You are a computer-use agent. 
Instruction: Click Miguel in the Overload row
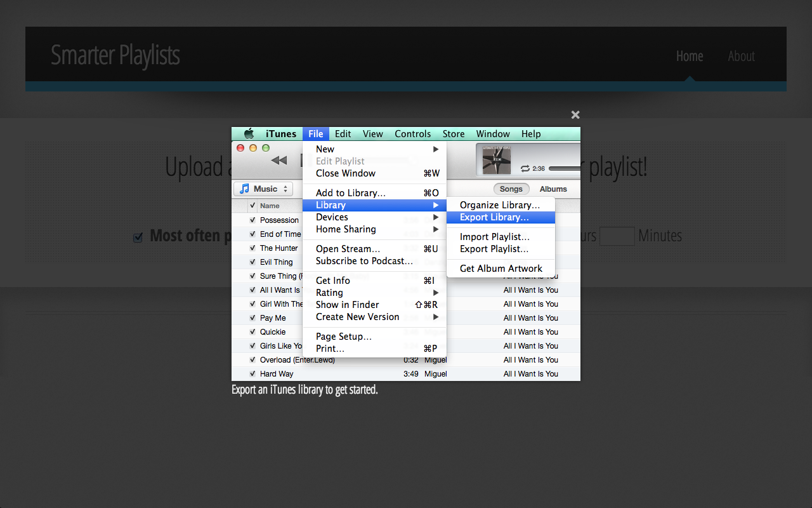(436, 360)
